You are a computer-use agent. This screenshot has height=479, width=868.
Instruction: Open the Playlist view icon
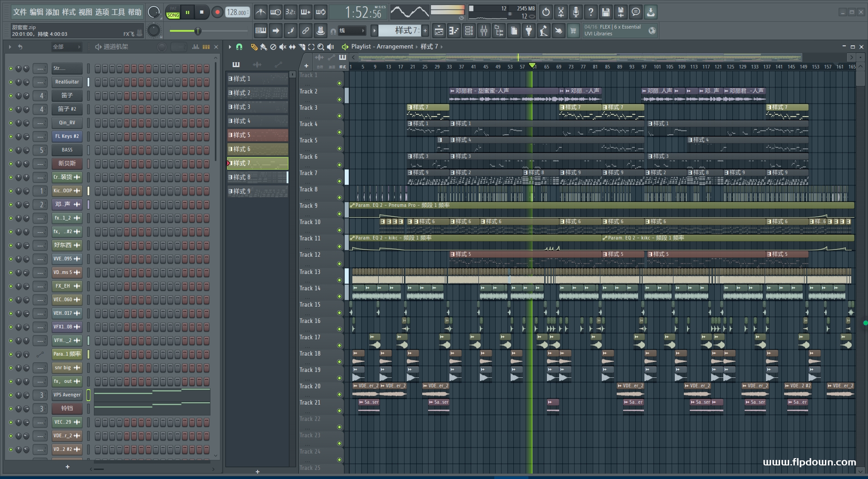pos(439,31)
